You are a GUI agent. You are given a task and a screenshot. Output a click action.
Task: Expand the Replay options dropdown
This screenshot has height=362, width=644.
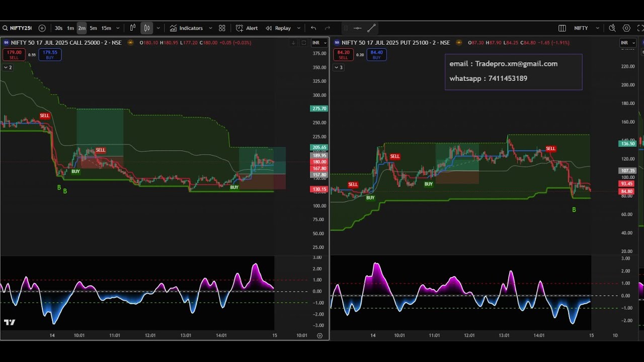(x=299, y=28)
